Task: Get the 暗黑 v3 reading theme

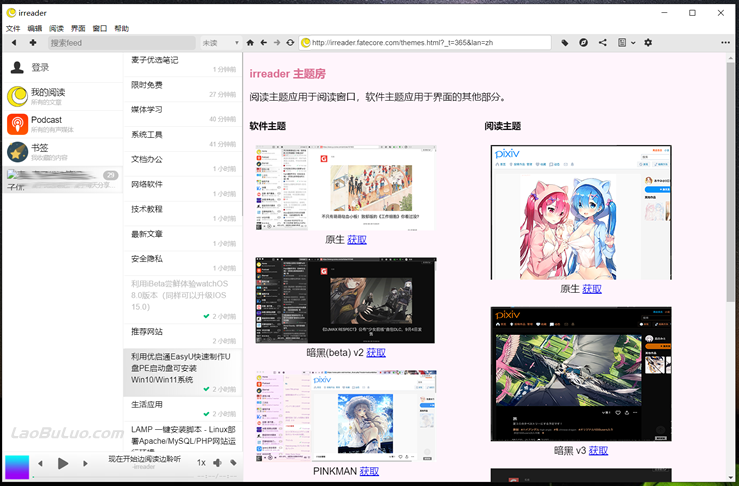Action: click(599, 451)
